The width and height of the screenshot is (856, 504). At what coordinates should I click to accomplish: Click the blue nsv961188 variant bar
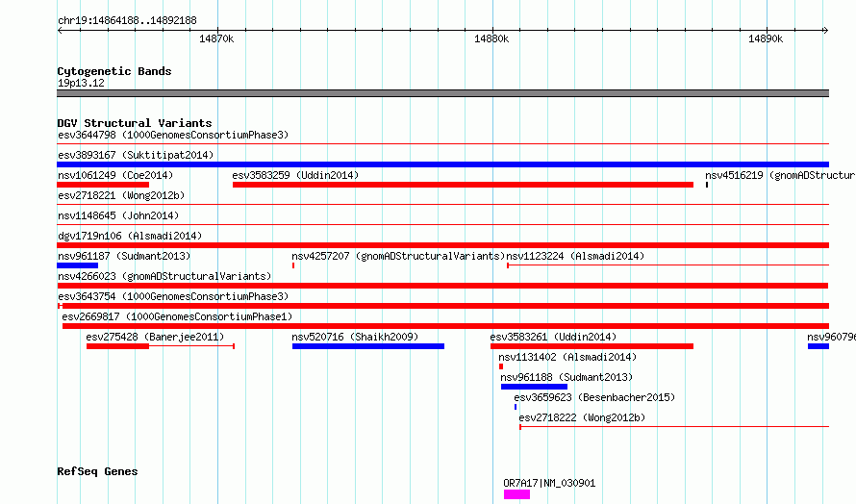click(534, 387)
